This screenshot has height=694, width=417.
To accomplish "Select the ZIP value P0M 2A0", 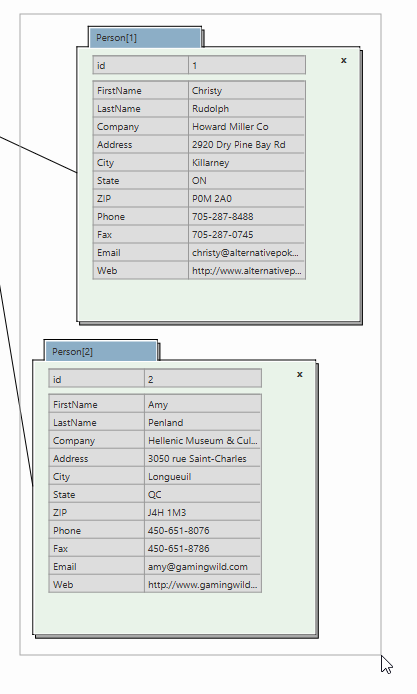I will (x=247, y=199).
